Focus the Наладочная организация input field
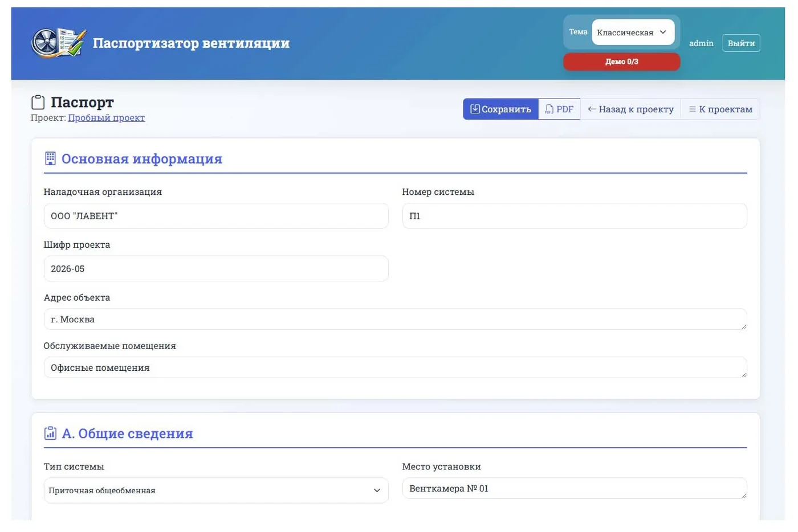798x532 pixels. pyautogui.click(x=216, y=216)
